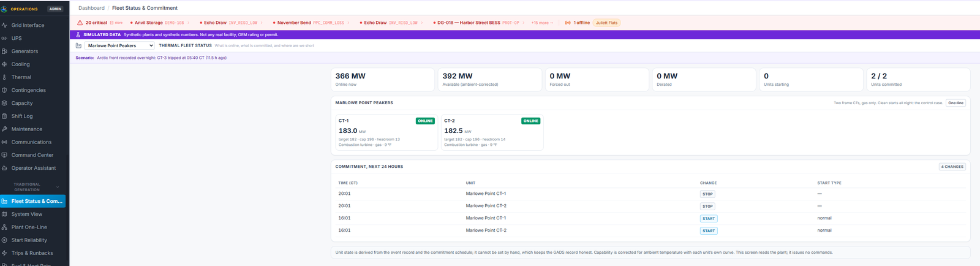The height and width of the screenshot is (266, 980).
Task: Open the Marlowe Point Peakers plant dropdown
Action: click(x=119, y=45)
